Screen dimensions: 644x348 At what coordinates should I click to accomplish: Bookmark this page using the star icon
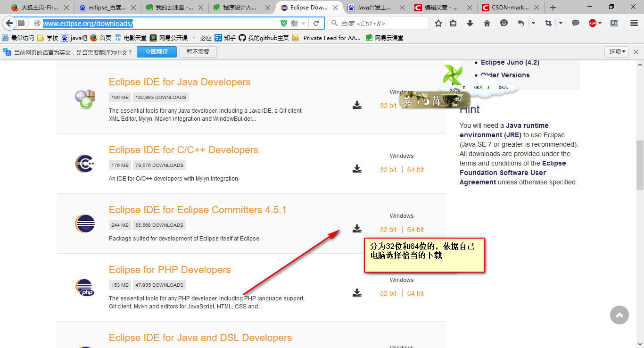pos(438,23)
